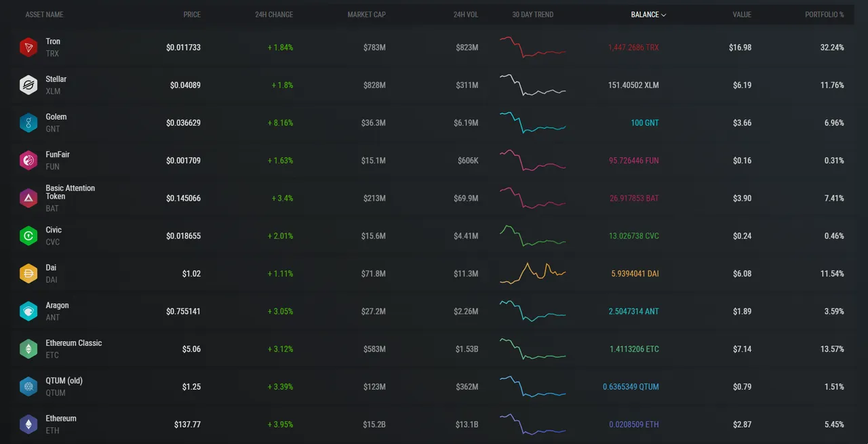Click the Ethereum Classic ETC icon
Viewport: 868px width, 444px height.
tap(28, 349)
